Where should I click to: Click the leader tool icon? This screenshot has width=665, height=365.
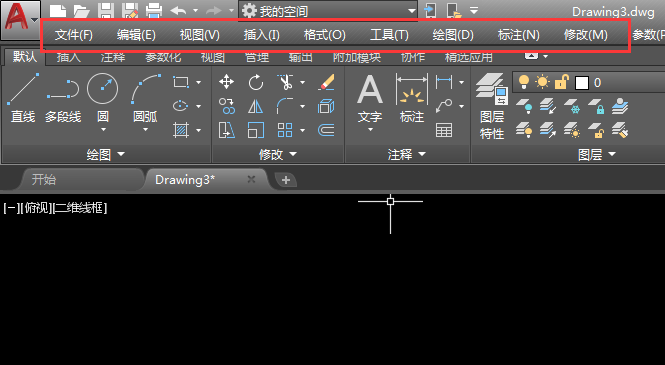coord(444,106)
